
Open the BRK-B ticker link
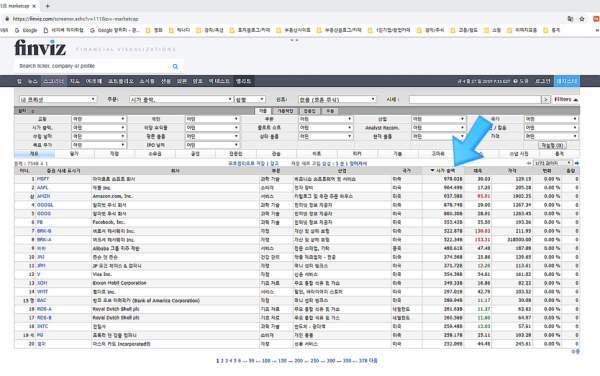point(44,231)
